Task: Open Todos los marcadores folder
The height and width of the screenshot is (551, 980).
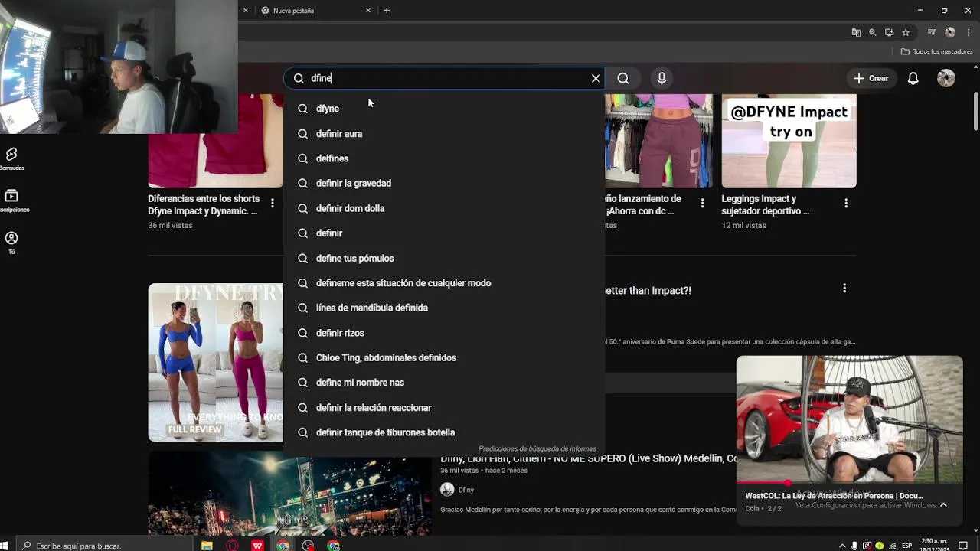Action: (936, 51)
